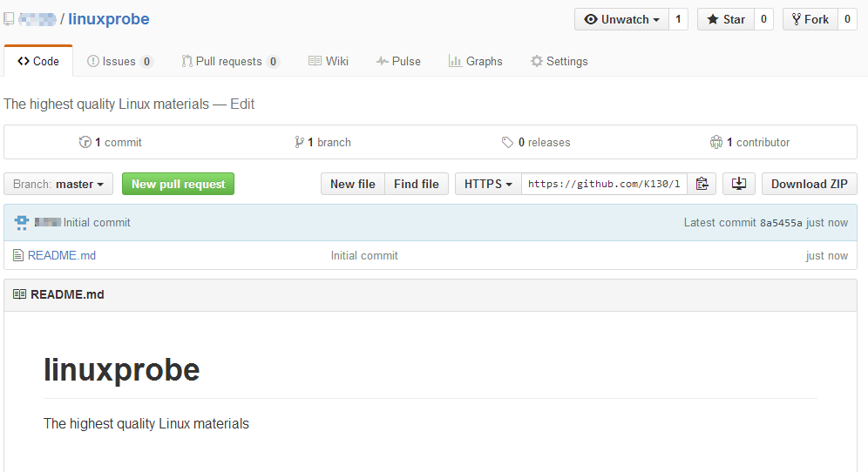Open repository Settings tab
The image size is (868, 472).
559,62
